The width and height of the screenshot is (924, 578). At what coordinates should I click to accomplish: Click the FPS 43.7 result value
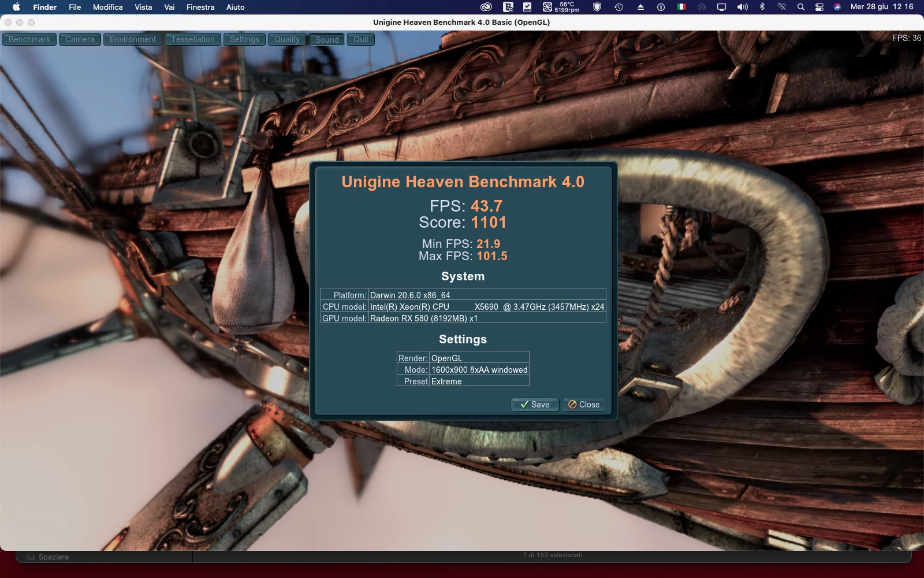point(486,206)
